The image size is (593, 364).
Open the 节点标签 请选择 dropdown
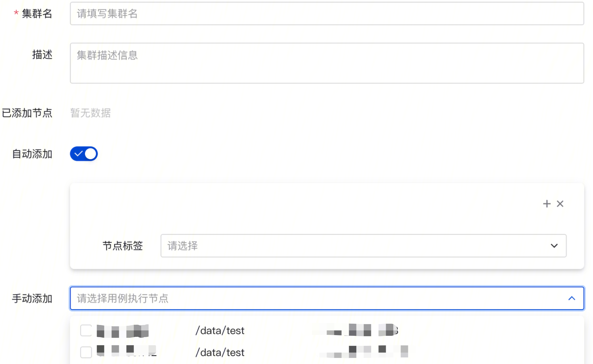click(x=363, y=246)
